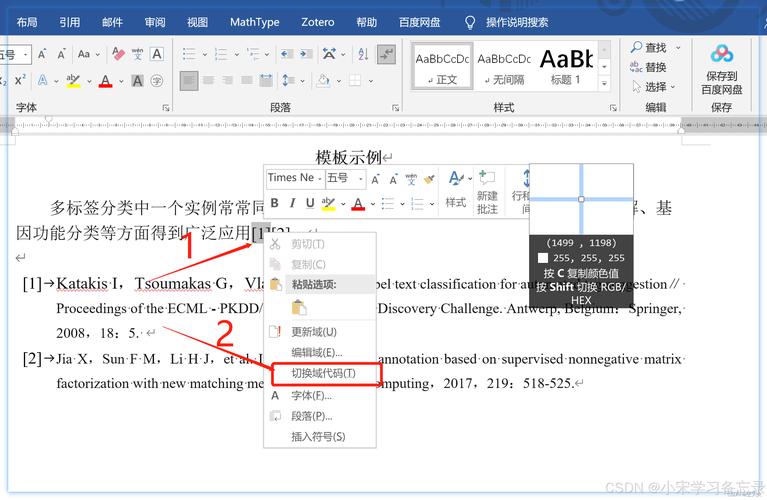Click the 样式 button in mini toolbar
The height and width of the screenshot is (500, 767).
(x=456, y=191)
